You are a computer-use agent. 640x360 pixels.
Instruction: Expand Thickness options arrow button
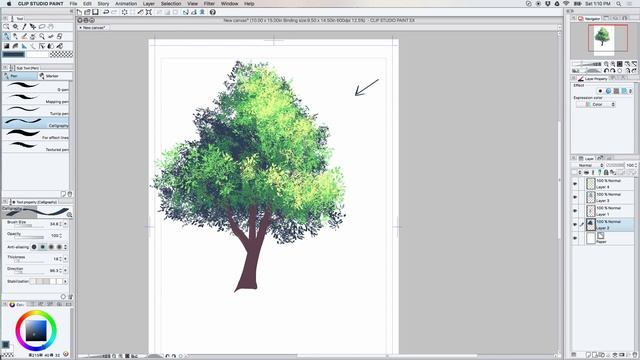(x=65, y=259)
